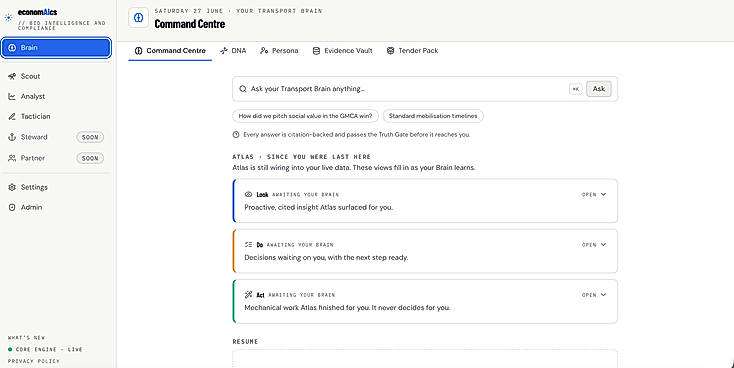Expand the Do card with Open chevron
This screenshot has width=734, height=368.
594,245
